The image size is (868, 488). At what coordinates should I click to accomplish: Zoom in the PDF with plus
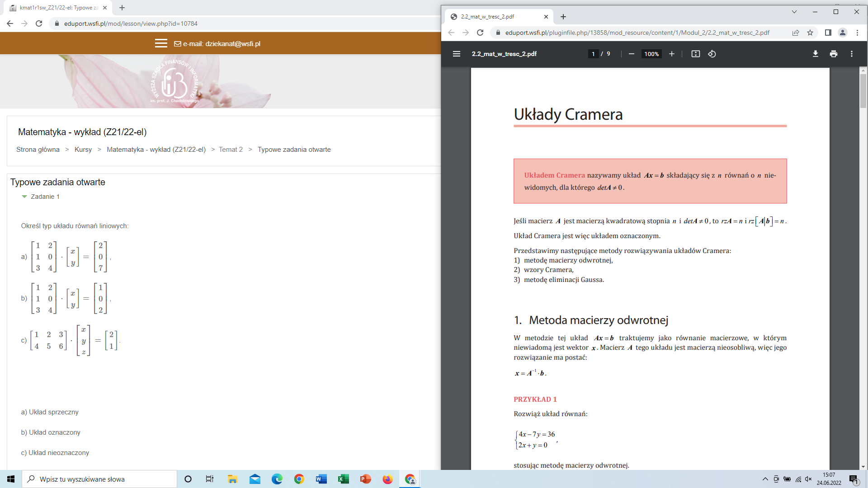click(672, 54)
